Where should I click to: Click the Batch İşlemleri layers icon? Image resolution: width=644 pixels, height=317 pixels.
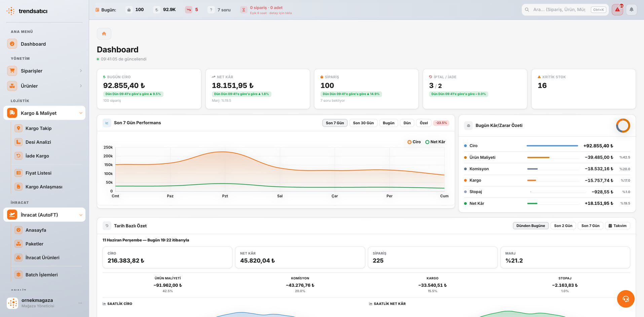(x=18, y=275)
